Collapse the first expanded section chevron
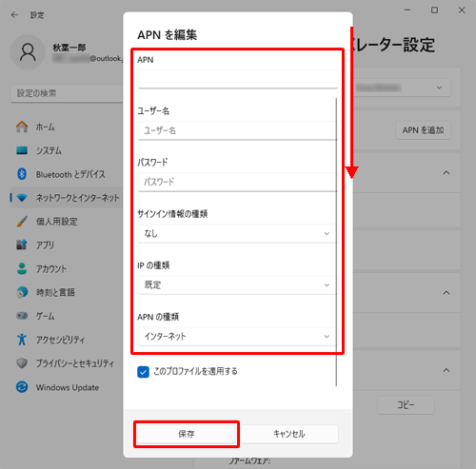This screenshot has width=476, height=469. pyautogui.click(x=446, y=173)
